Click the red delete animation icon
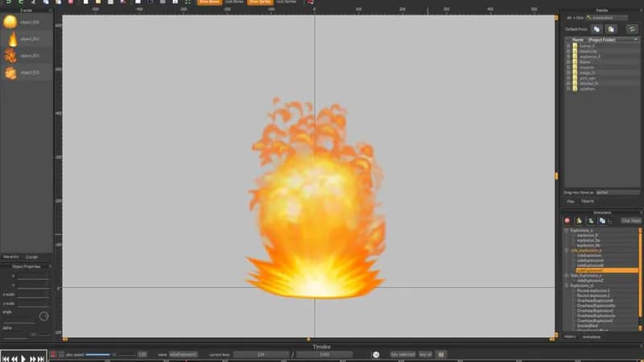The image size is (644, 362). (x=568, y=220)
